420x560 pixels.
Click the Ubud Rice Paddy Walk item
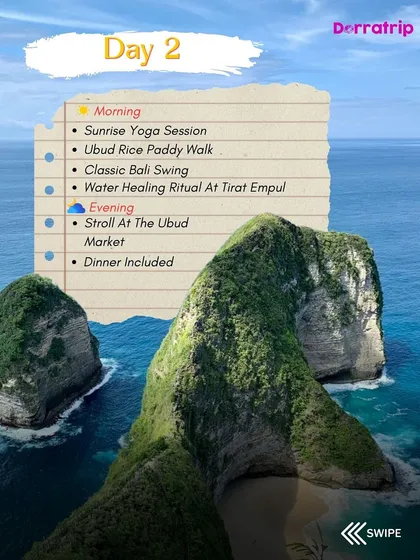point(149,150)
